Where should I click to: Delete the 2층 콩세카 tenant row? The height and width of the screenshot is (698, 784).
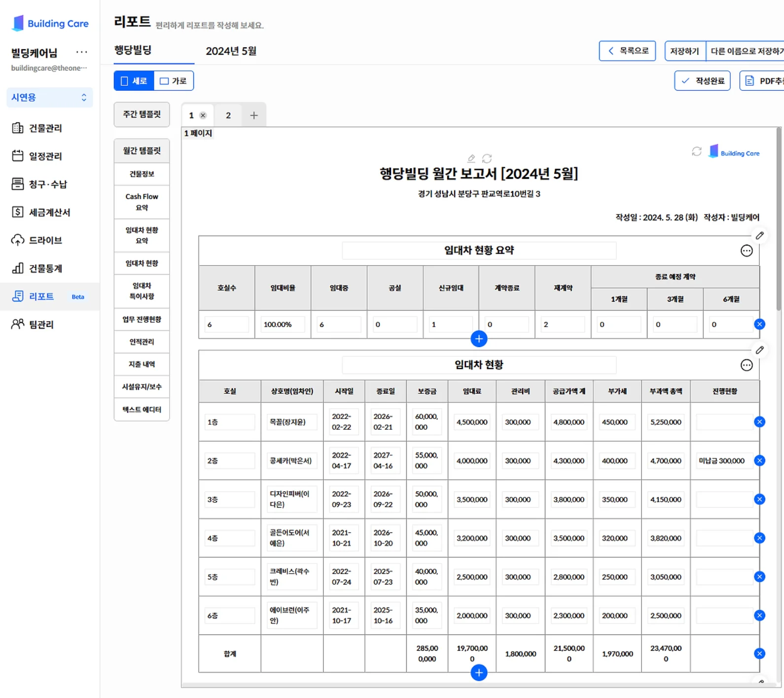click(x=759, y=460)
